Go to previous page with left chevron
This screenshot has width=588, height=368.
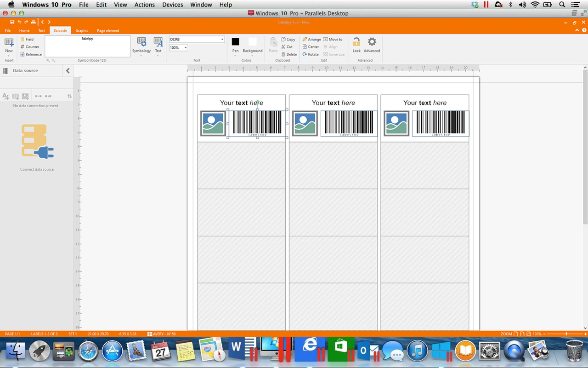click(x=42, y=22)
